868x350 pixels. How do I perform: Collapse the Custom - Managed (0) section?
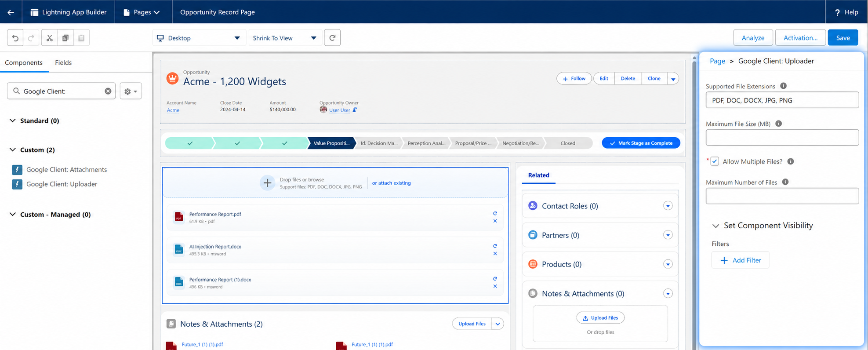click(13, 214)
